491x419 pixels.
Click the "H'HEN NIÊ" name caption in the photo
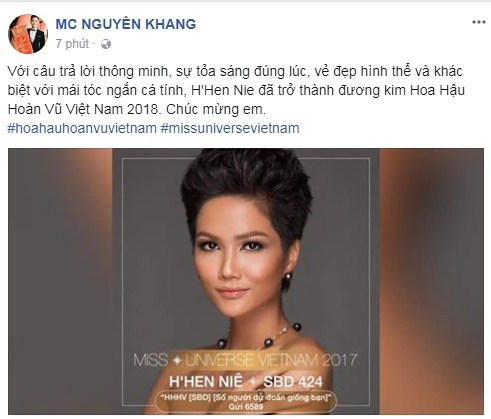click(x=206, y=382)
